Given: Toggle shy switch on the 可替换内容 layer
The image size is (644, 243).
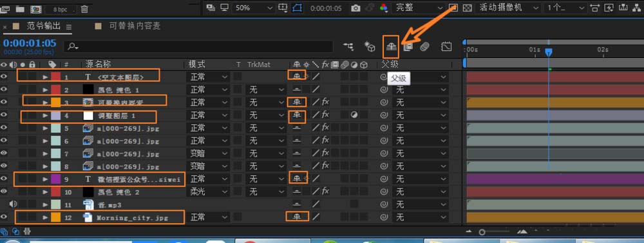Looking at the screenshot, I should click(297, 102).
